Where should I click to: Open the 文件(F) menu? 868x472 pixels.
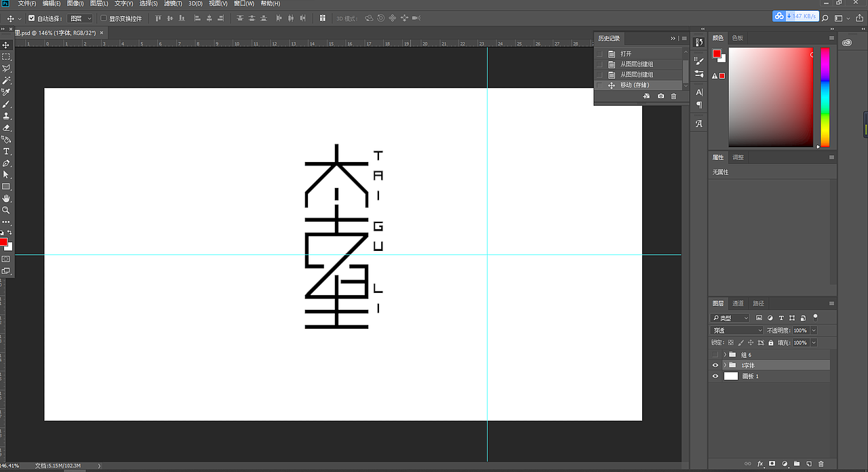coord(27,3)
